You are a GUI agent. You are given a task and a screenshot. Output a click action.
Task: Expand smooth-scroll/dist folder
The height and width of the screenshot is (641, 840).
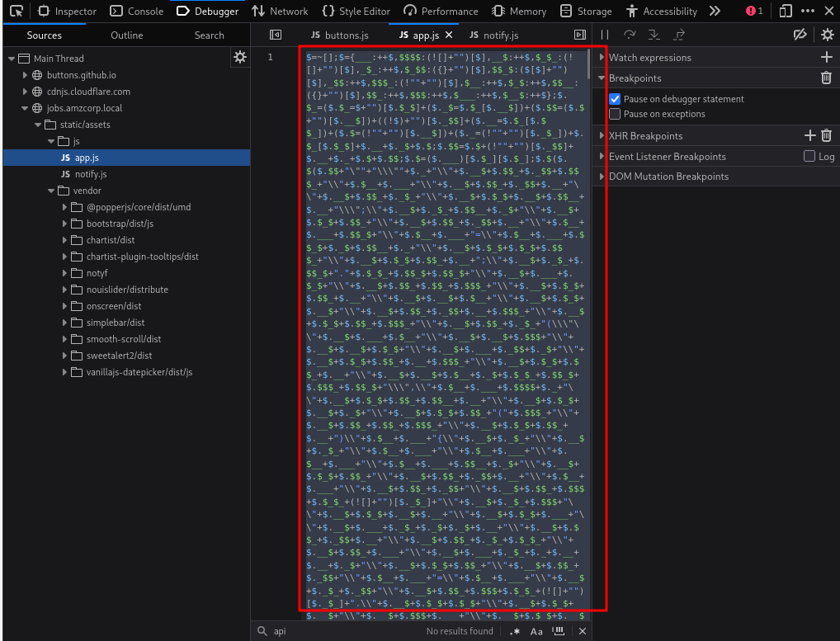64,340
